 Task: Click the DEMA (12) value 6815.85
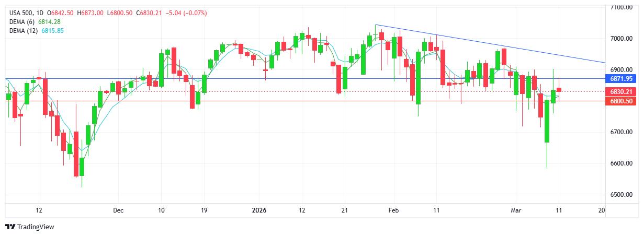[x=53, y=30]
